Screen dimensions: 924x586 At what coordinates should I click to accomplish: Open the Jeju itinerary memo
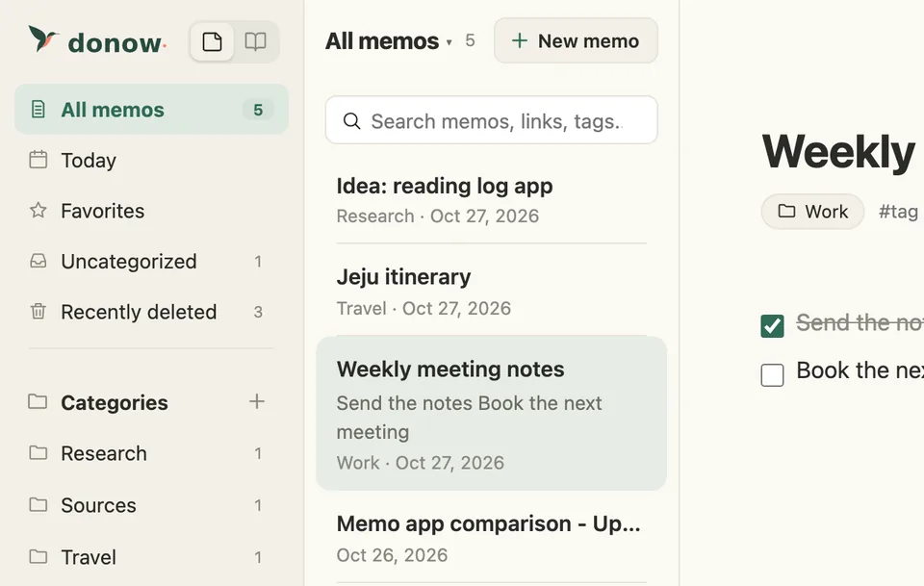492,292
